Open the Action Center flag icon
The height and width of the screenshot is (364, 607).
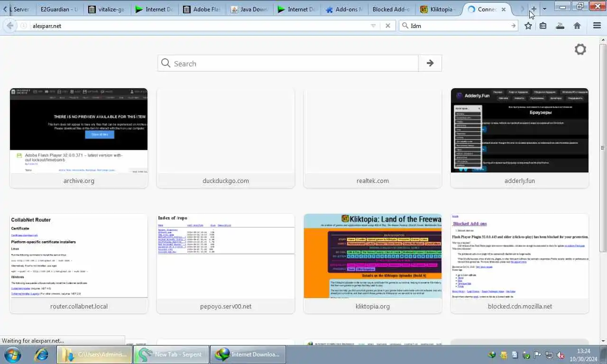click(538, 355)
